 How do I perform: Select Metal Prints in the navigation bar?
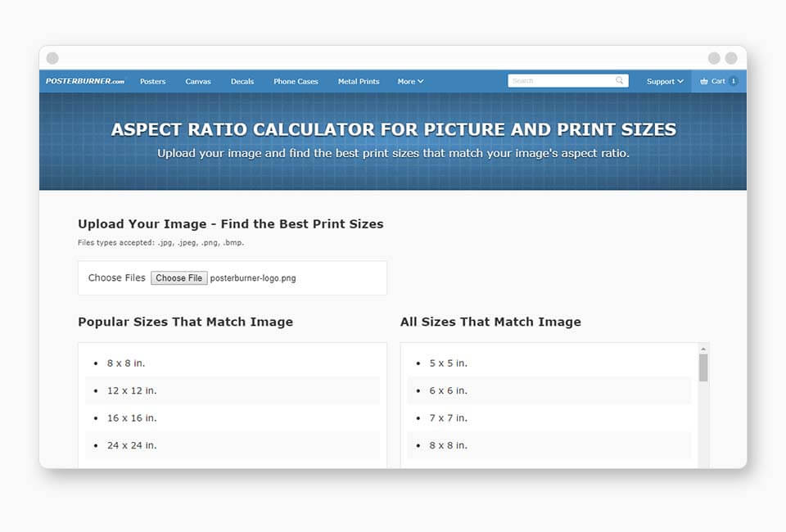click(359, 81)
